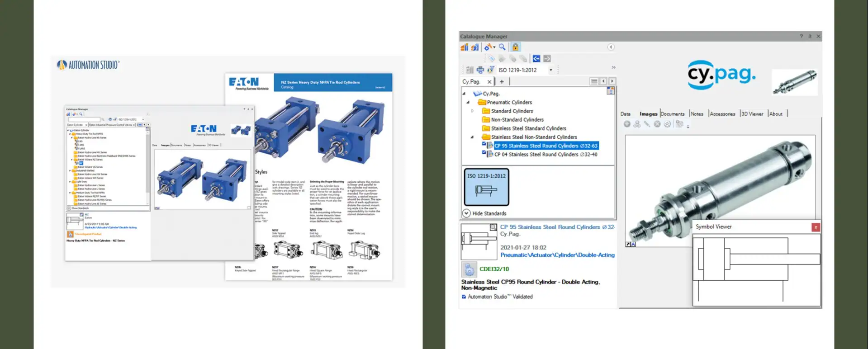Image resolution: width=868 pixels, height=349 pixels.
Task: Click the move up double-chevron icon
Action: [667, 124]
